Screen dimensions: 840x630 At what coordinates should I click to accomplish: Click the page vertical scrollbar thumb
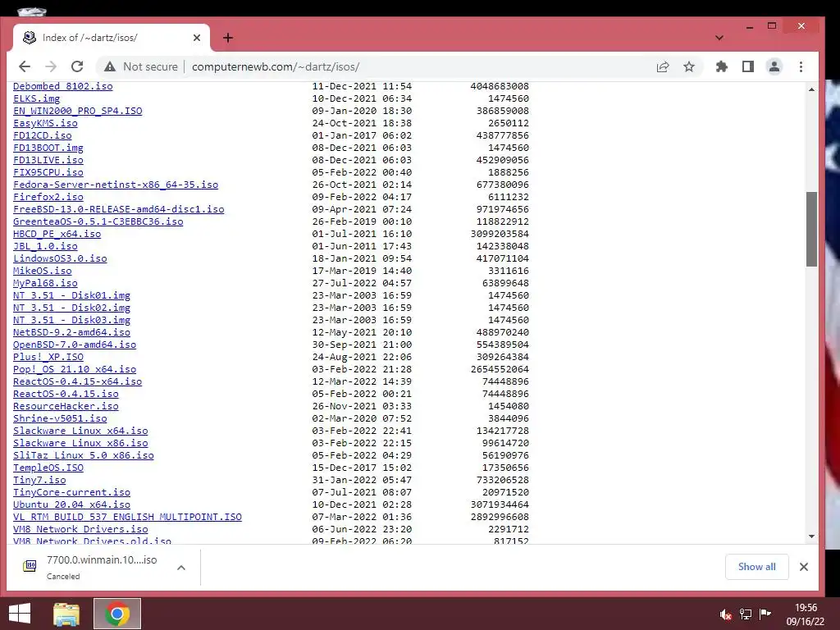[x=811, y=229]
